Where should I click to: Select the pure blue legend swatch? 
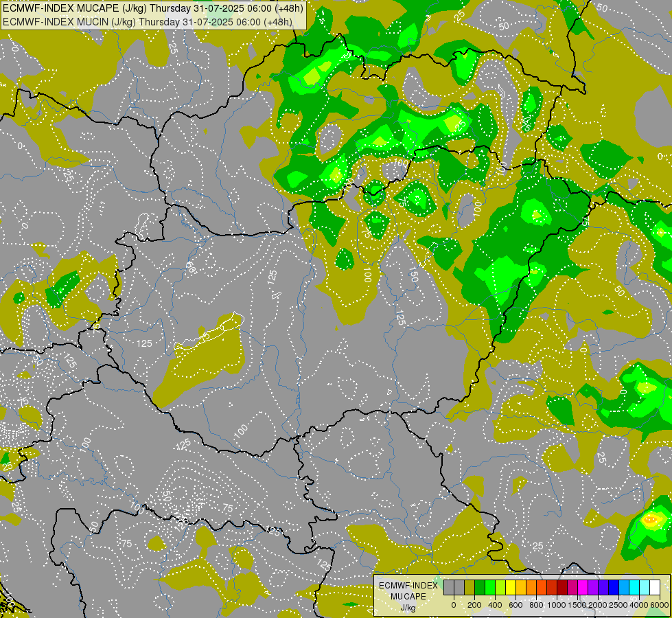[x=614, y=587]
